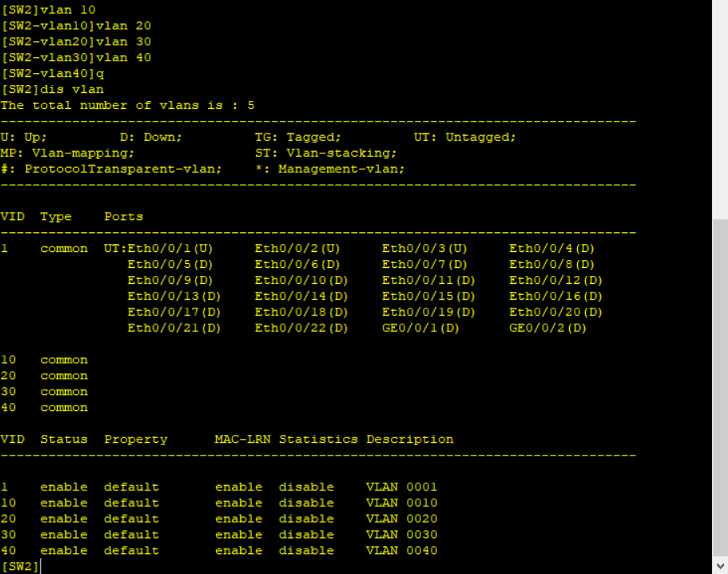Click the legend text "U: Up;"
Image resolution: width=728 pixels, height=574 pixels.
click(x=24, y=137)
